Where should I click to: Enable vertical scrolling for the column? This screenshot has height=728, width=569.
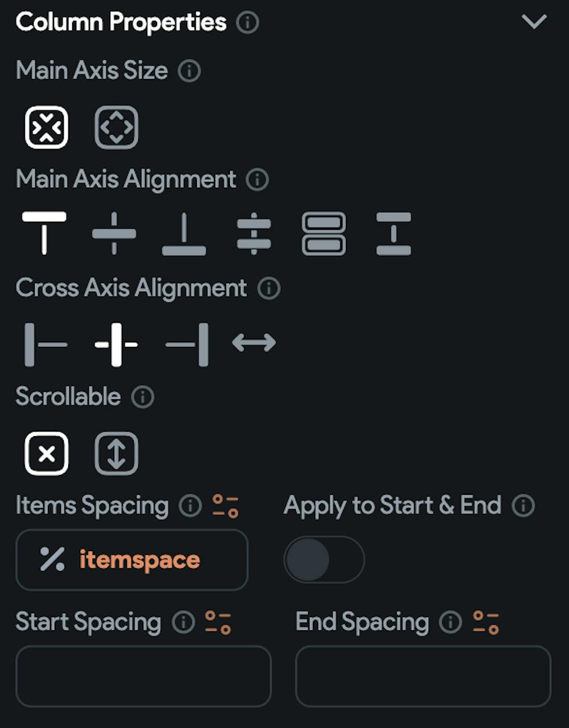pyautogui.click(x=116, y=454)
